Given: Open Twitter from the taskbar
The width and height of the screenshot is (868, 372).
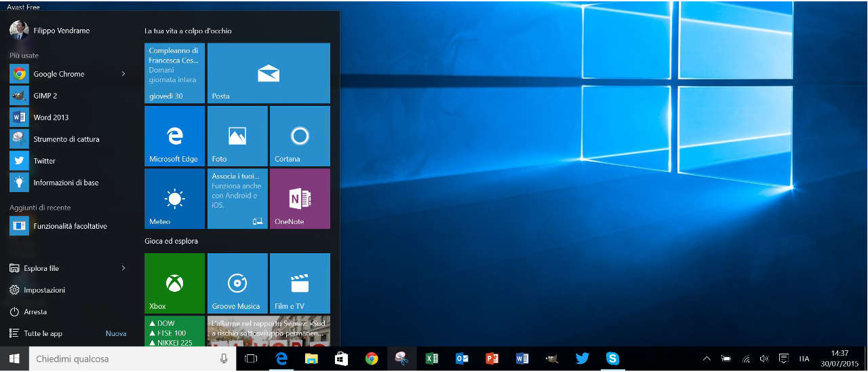Looking at the screenshot, I should pos(582,358).
